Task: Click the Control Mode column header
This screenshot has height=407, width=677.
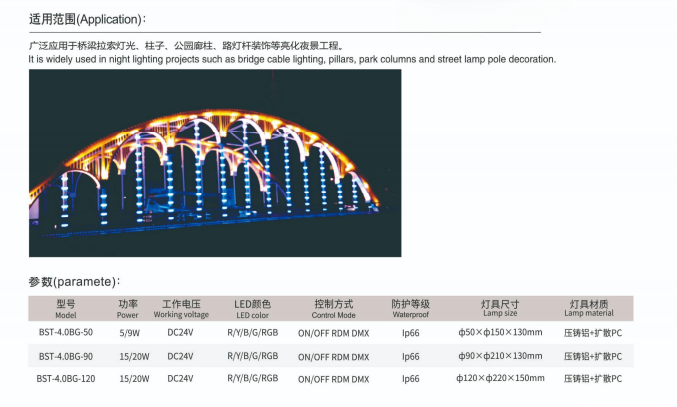Action: pyautogui.click(x=333, y=308)
